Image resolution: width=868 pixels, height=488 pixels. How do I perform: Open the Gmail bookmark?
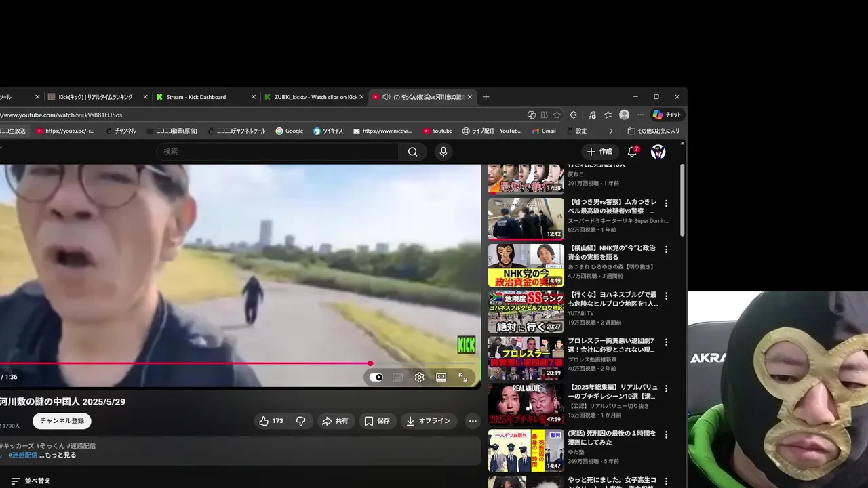click(544, 131)
